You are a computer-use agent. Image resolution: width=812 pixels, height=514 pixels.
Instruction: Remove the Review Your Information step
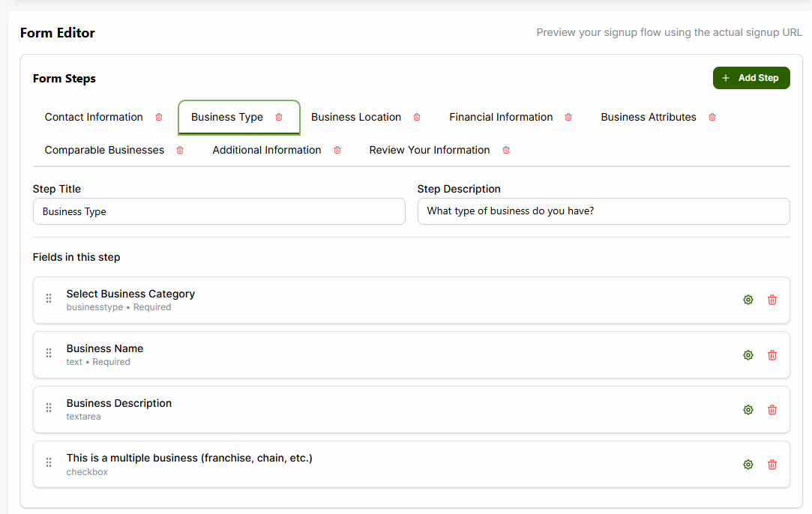505,150
